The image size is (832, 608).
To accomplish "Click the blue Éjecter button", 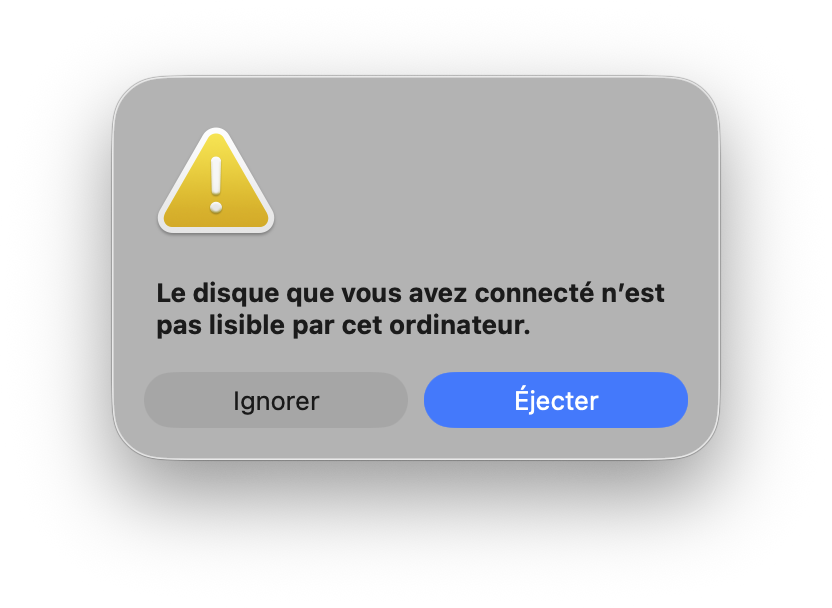I will (556, 400).
